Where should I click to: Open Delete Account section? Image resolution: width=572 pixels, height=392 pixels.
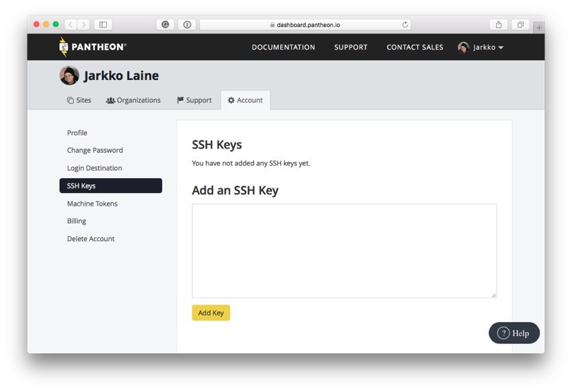(91, 239)
